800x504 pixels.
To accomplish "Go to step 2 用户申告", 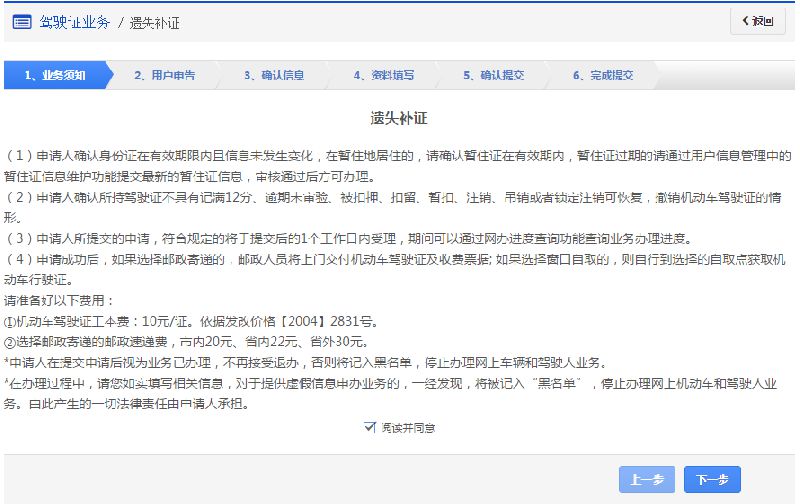I will pyautogui.click(x=165, y=75).
